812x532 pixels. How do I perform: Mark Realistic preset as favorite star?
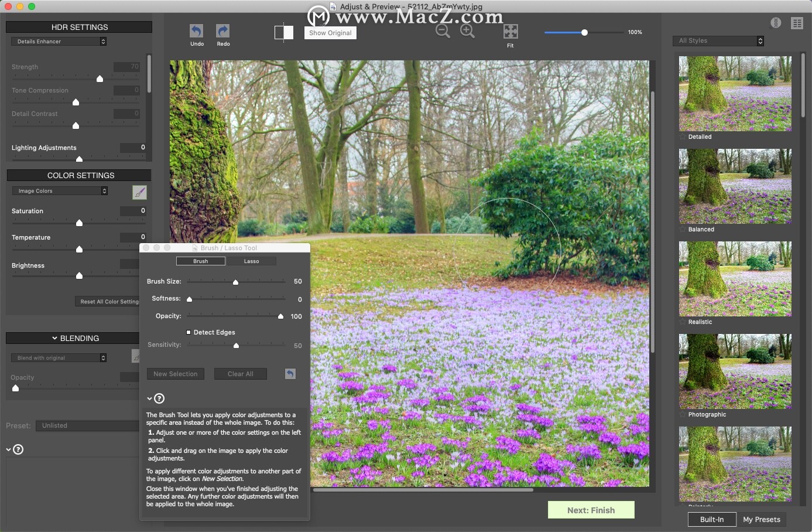(x=683, y=322)
